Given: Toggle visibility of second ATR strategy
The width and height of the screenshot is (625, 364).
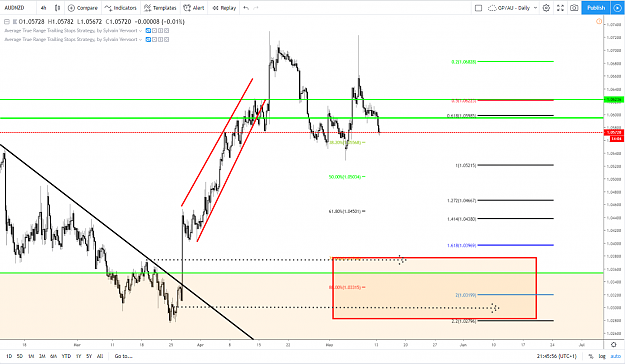Looking at the screenshot, I should [x=148, y=39].
